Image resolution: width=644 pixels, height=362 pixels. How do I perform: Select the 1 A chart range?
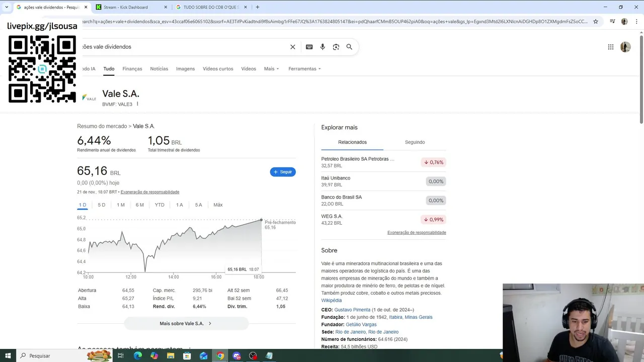[180, 205]
